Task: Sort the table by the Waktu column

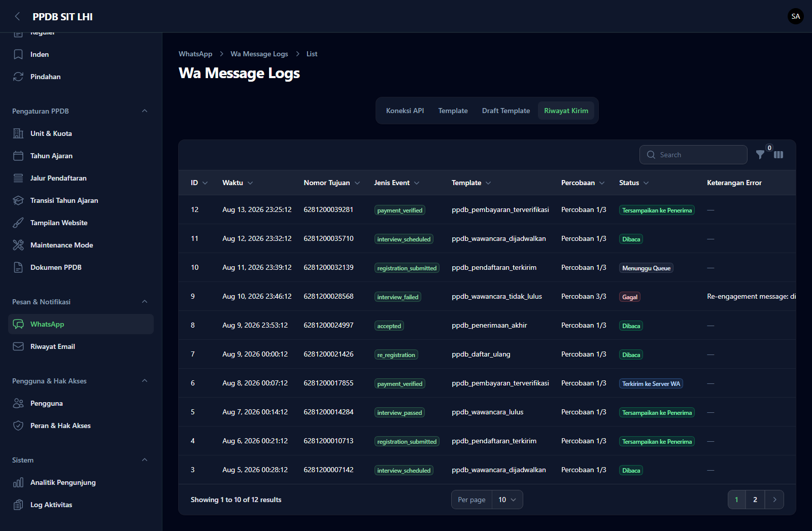Action: click(238, 183)
